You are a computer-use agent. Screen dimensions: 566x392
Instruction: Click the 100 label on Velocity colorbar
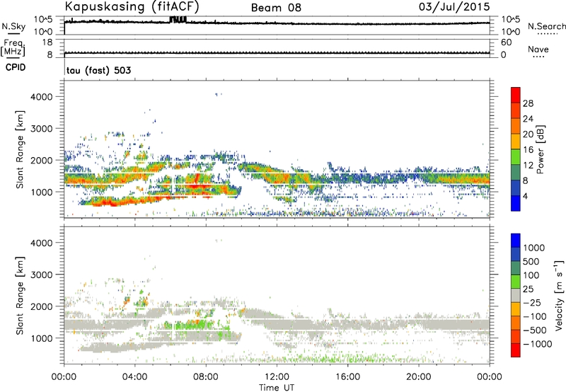point(531,275)
